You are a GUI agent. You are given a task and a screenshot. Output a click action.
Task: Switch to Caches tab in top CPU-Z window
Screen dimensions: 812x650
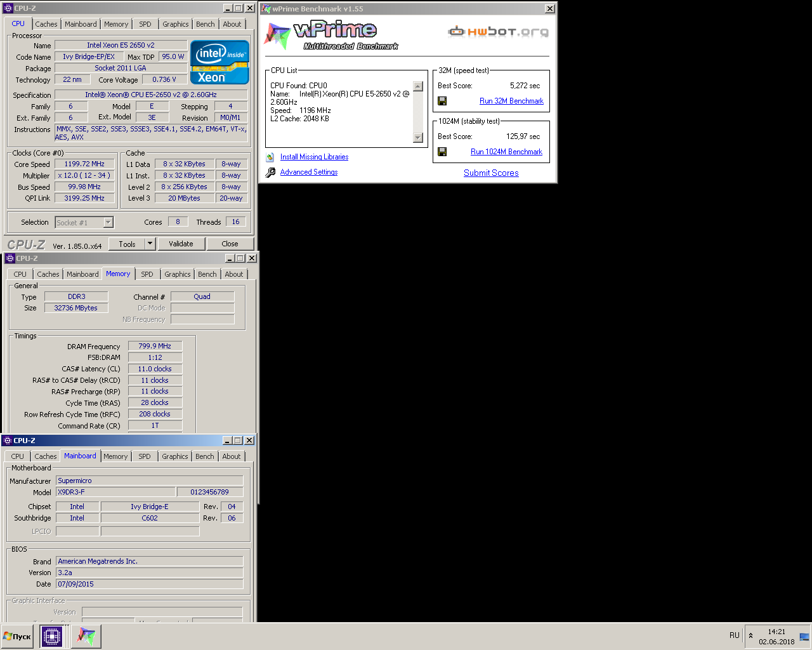pyautogui.click(x=46, y=24)
